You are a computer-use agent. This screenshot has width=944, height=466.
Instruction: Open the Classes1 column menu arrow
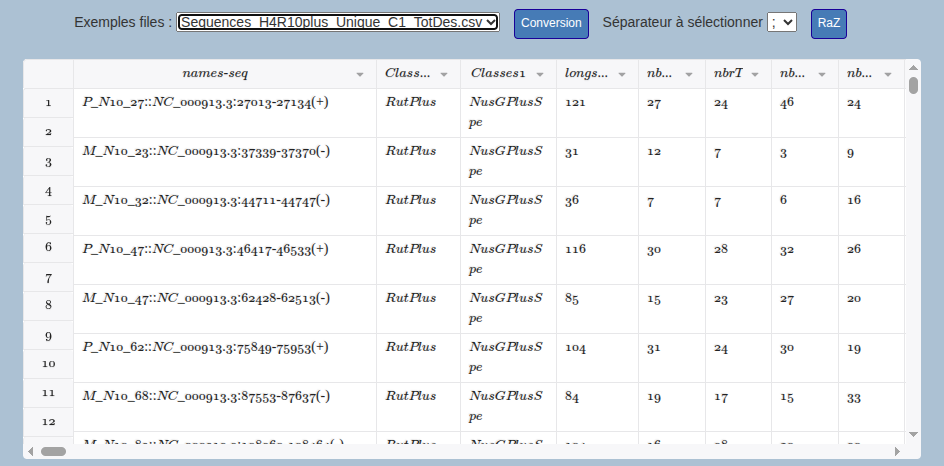click(x=543, y=75)
